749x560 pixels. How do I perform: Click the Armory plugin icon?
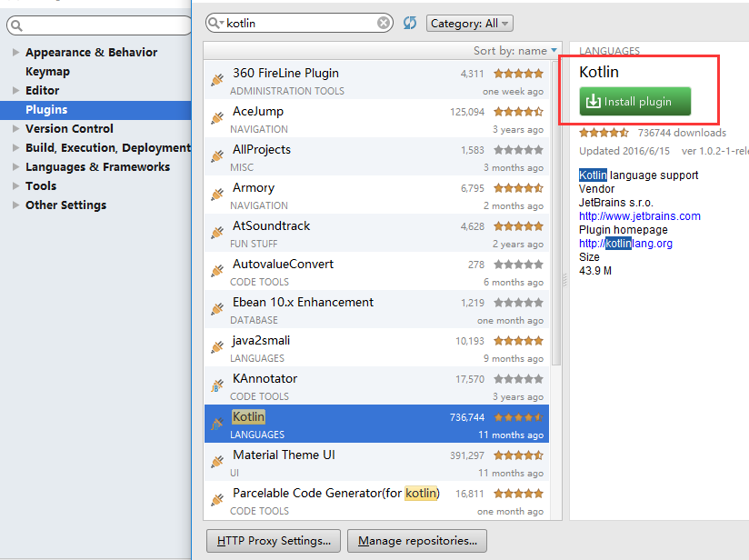[217, 194]
